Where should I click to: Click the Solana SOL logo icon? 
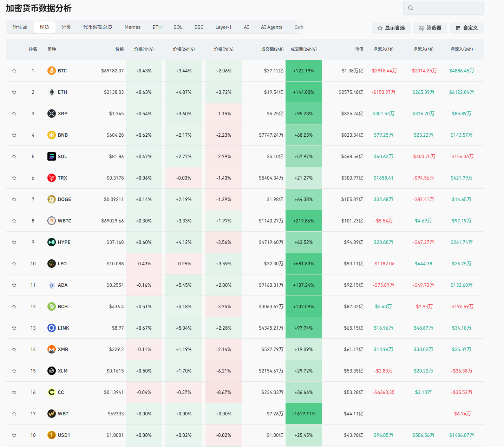52,156
